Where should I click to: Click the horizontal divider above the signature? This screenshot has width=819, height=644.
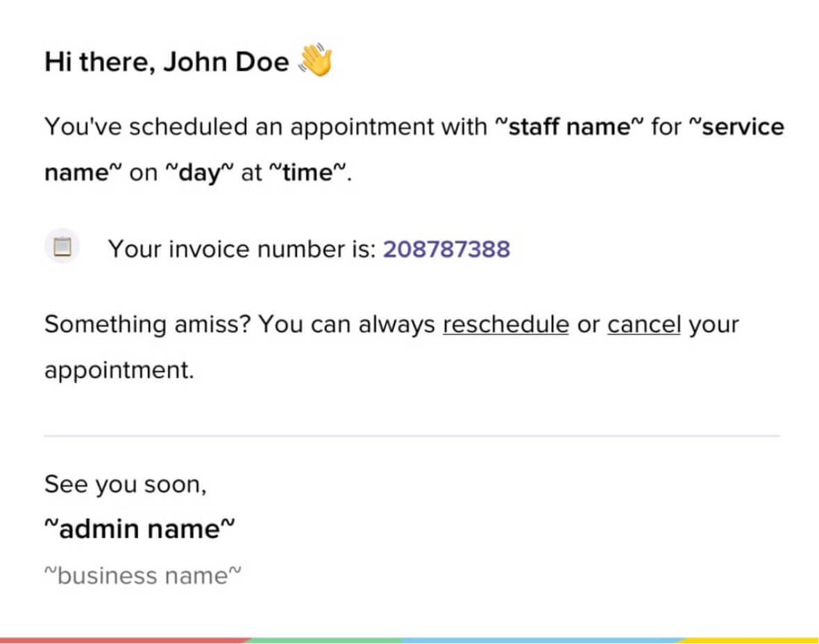[x=412, y=437]
